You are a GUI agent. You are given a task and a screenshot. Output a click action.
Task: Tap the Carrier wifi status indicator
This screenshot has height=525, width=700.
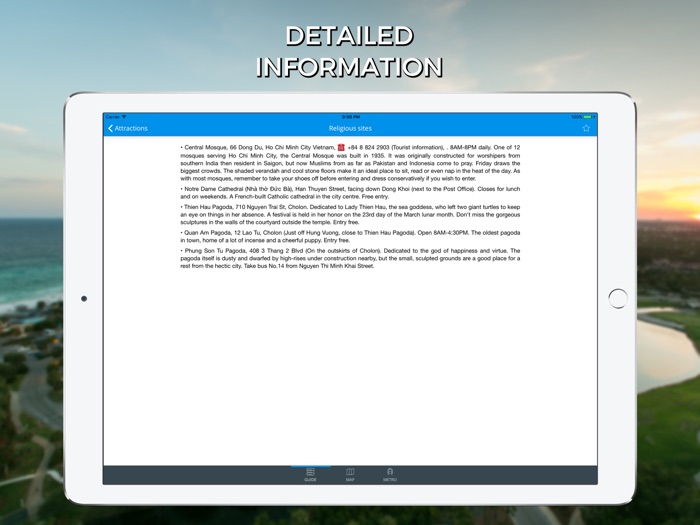[116, 117]
